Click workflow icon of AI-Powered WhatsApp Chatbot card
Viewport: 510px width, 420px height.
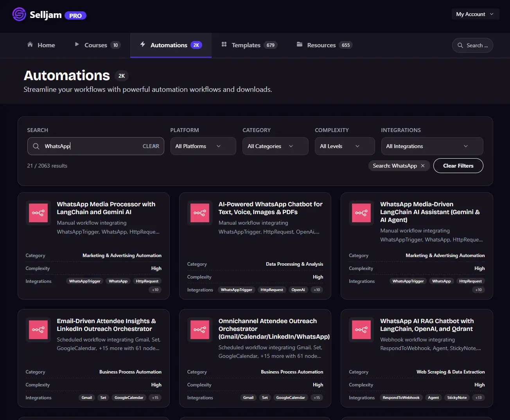[x=200, y=213]
